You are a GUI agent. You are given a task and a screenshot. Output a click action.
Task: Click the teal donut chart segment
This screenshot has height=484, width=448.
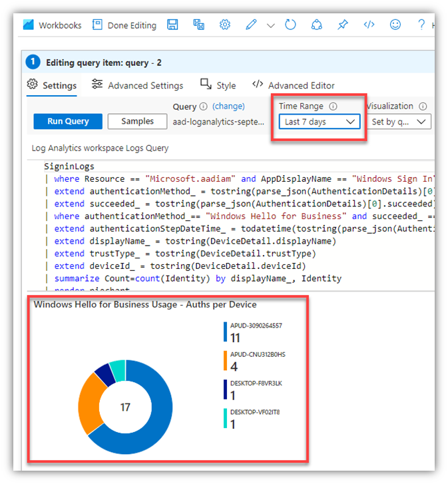pyautogui.click(x=118, y=369)
